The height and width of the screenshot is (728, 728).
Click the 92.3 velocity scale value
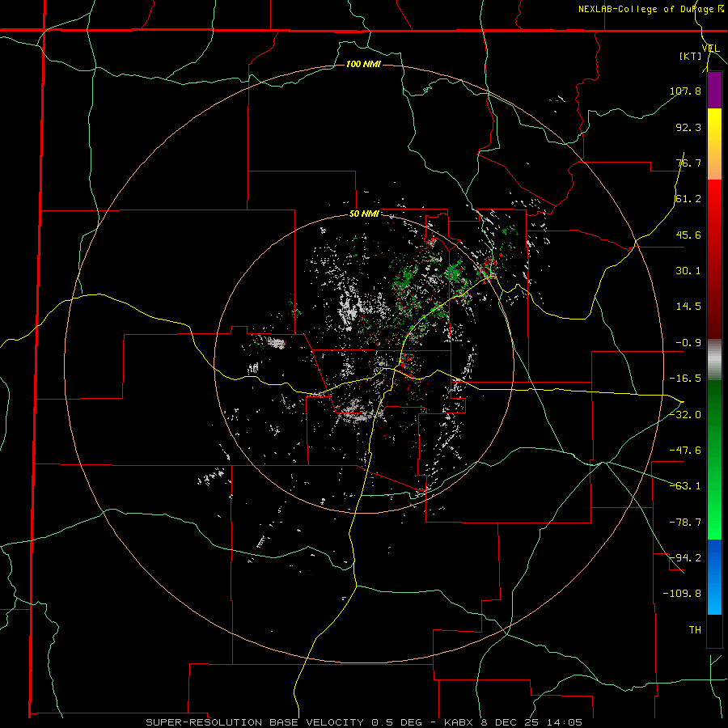tap(688, 127)
